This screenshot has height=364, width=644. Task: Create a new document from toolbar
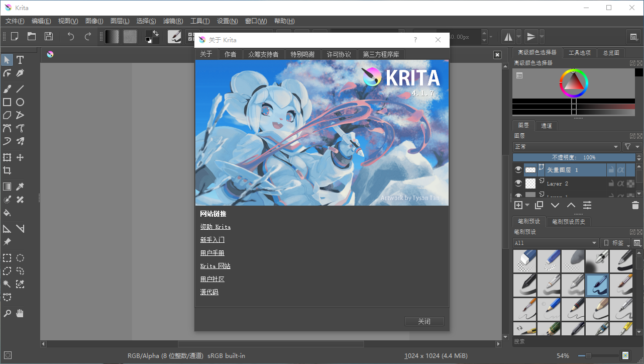(15, 36)
